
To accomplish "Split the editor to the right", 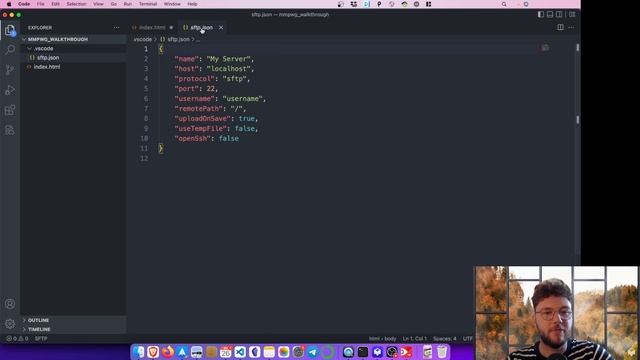I will 560,27.
